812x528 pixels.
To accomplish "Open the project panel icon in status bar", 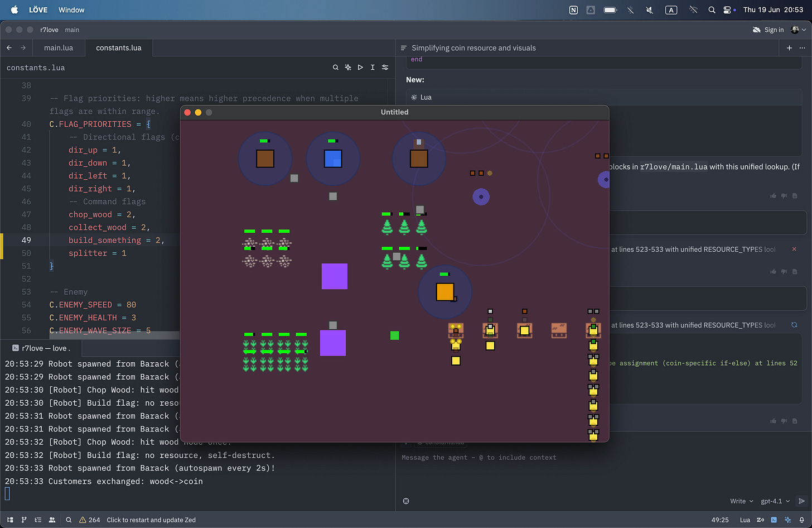I will [10, 520].
